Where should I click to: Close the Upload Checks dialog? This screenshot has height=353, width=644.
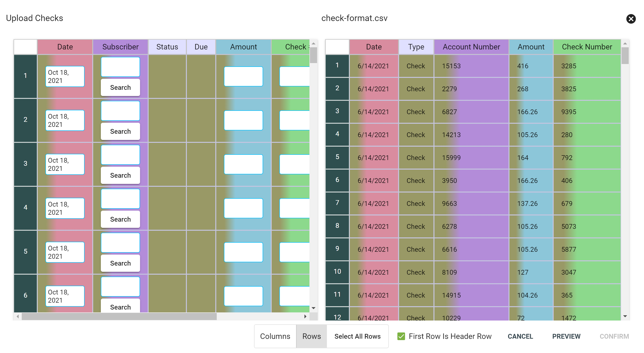(631, 19)
